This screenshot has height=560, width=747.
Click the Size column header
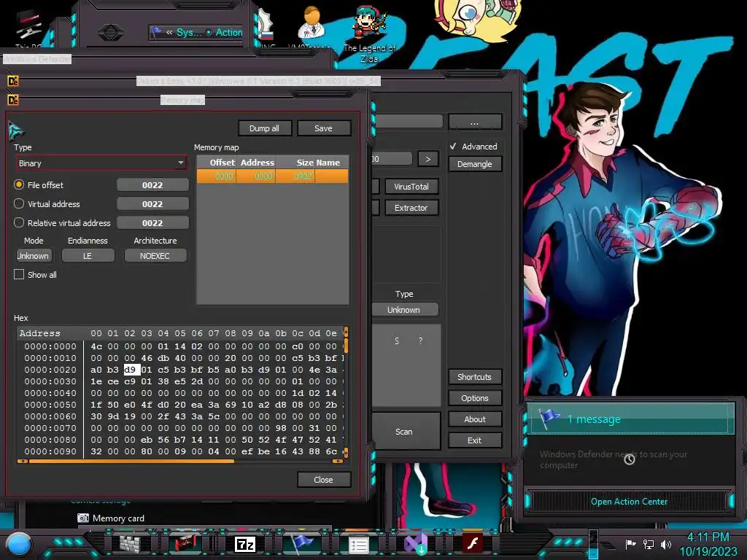point(295,163)
